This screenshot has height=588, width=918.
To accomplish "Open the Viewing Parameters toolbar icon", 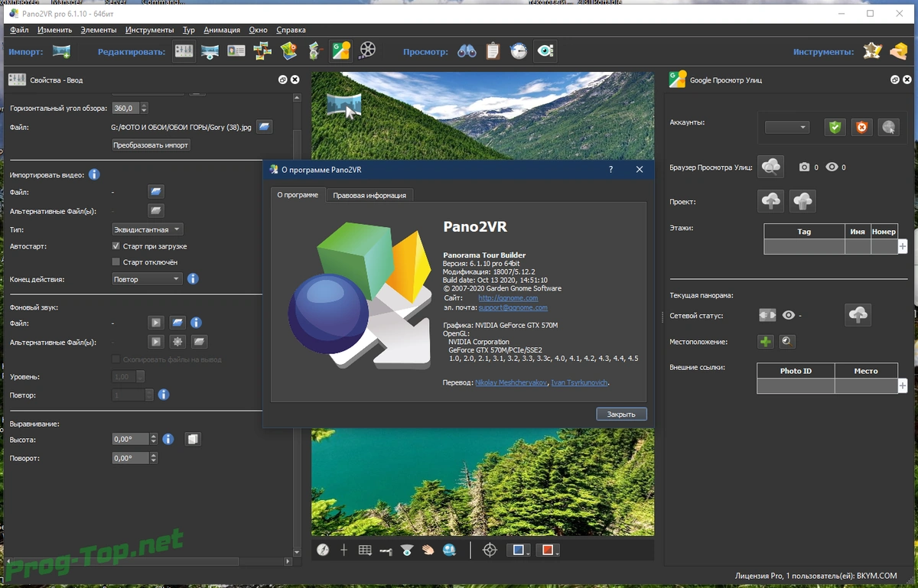I will click(210, 51).
